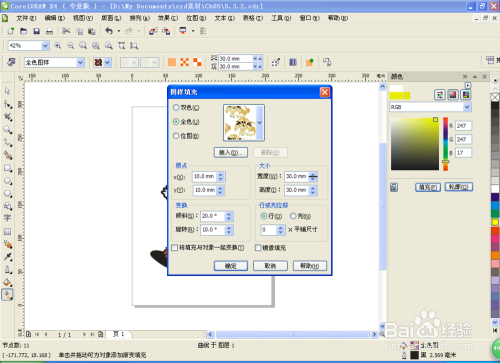Screen dimensions: 500x363
Task: Click the Export icon
Action: pyautogui.click(x=166, y=31)
